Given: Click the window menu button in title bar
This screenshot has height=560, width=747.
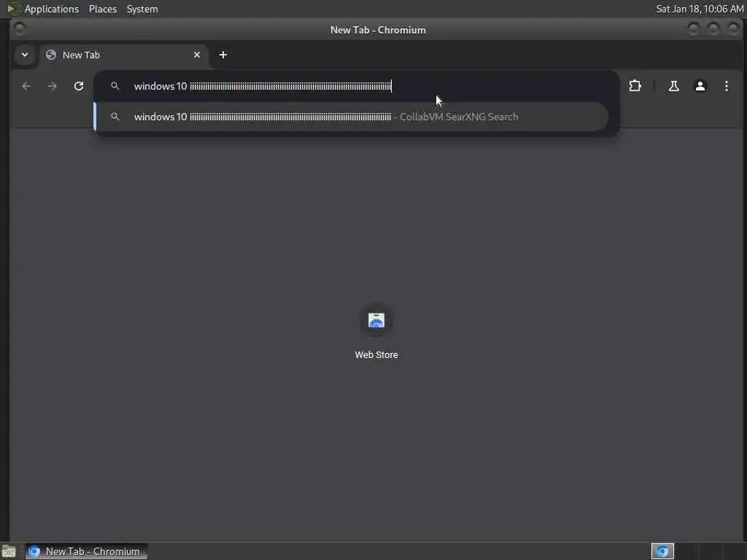Looking at the screenshot, I should [20, 29].
